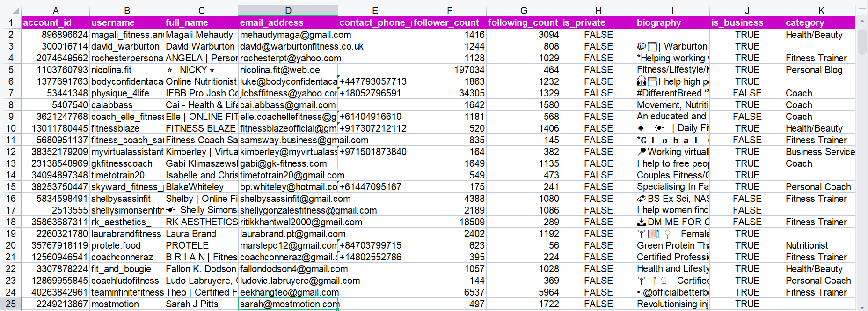This screenshot has width=868, height=311.
Task: Select phone cell +61404916610
Action: pos(375,117)
